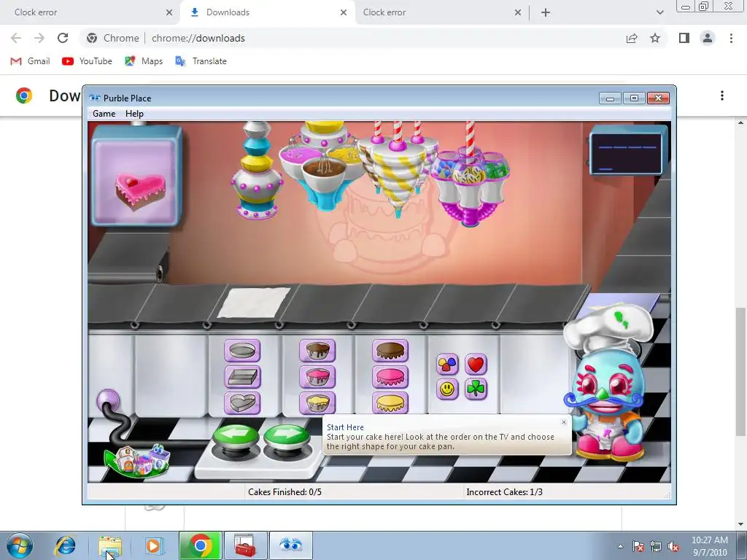Click the red toolbox taskbar button
Image resolution: width=747 pixels, height=560 pixels.
pyautogui.click(x=245, y=545)
